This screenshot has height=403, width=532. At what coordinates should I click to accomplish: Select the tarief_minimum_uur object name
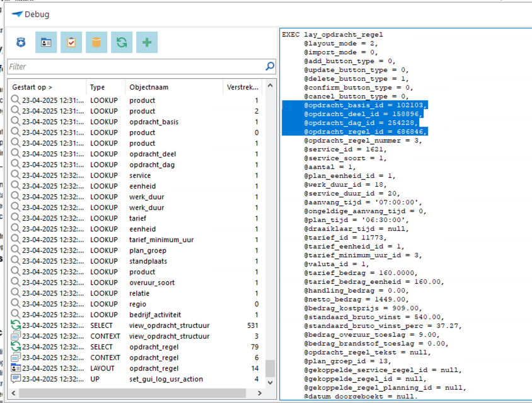pos(161,240)
